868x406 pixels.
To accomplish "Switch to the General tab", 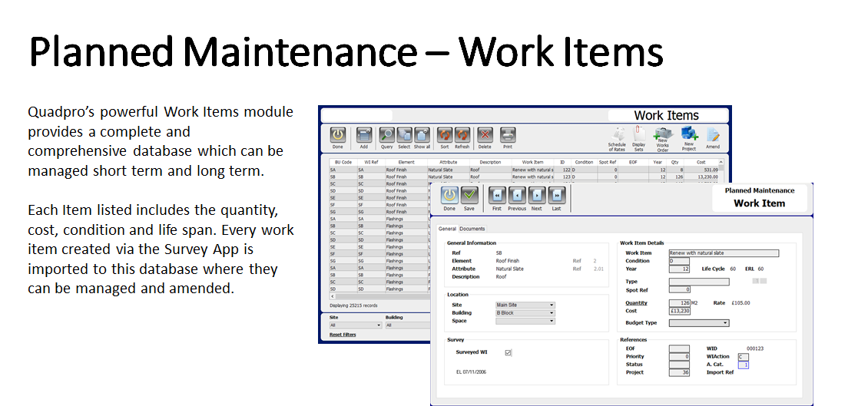I will [447, 229].
